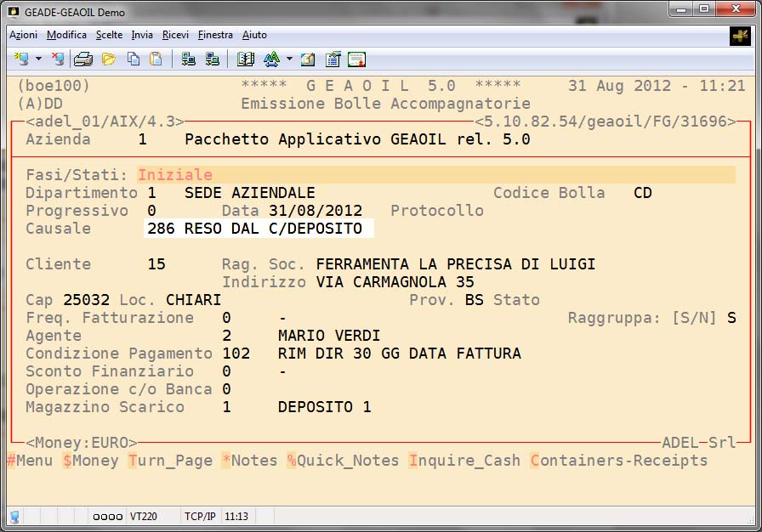Disconnect the current session

[56, 59]
